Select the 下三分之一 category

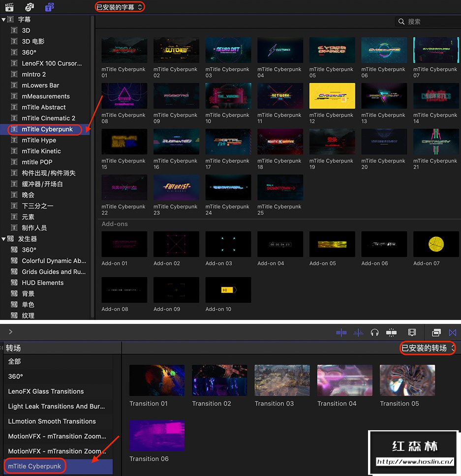[x=37, y=206]
